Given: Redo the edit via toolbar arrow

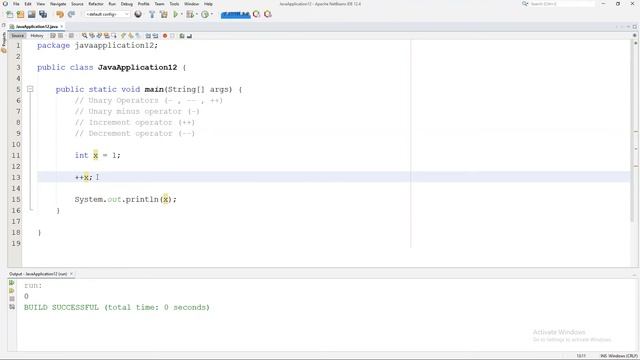Looking at the screenshot, I should point(71,14).
